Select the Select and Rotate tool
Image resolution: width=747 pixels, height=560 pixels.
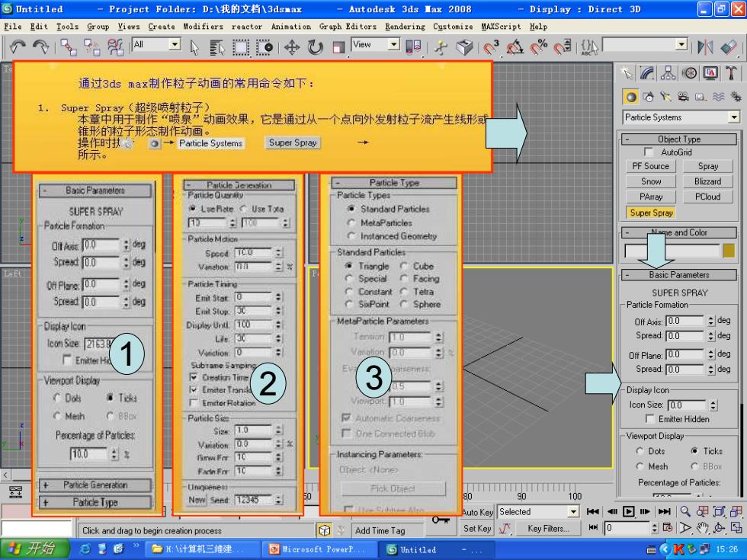tap(315, 47)
